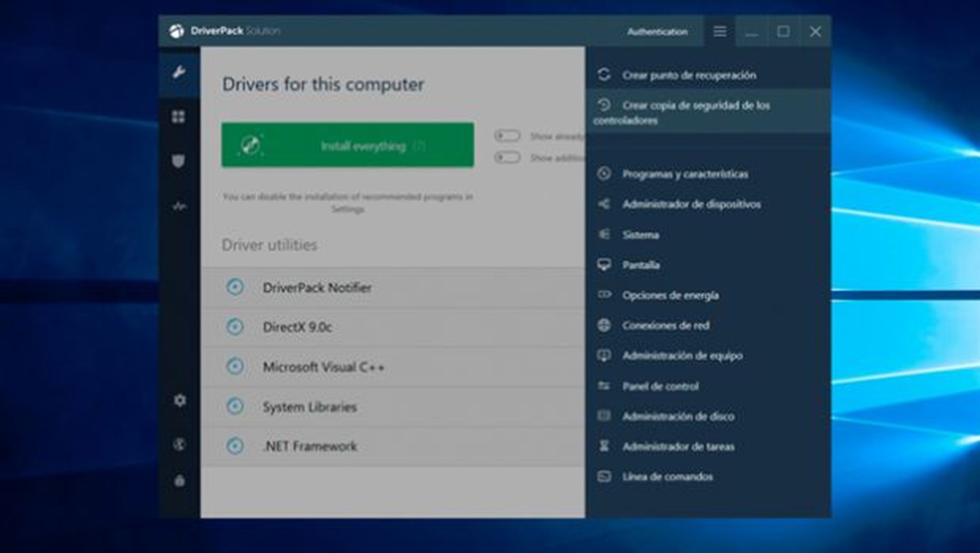Click the globe icon in the sidebar
The width and height of the screenshot is (980, 553).
click(x=179, y=444)
